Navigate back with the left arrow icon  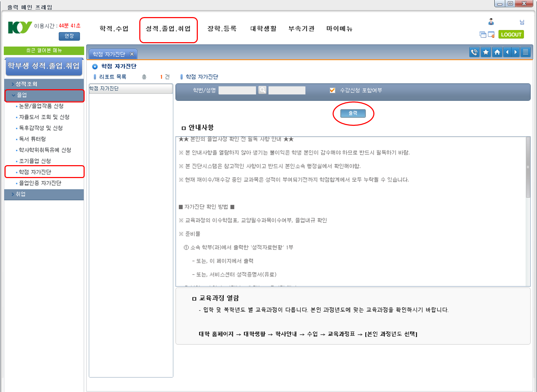507,52
